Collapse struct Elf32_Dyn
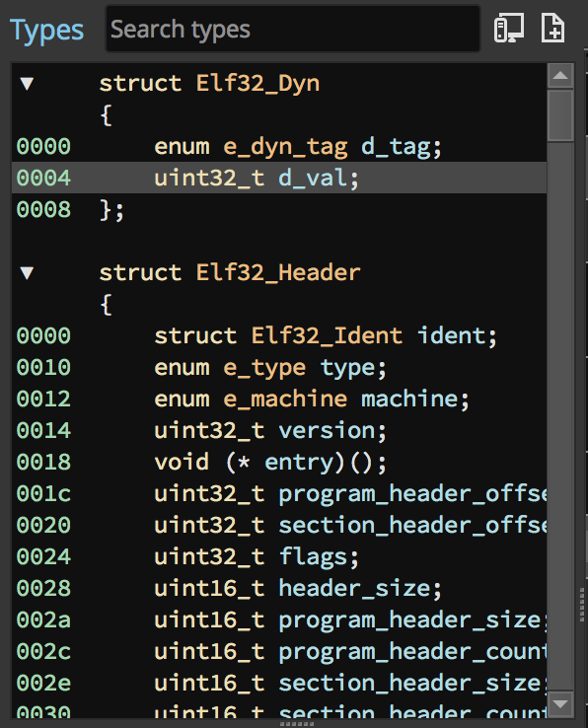The height and width of the screenshot is (728, 588). pos(27,84)
